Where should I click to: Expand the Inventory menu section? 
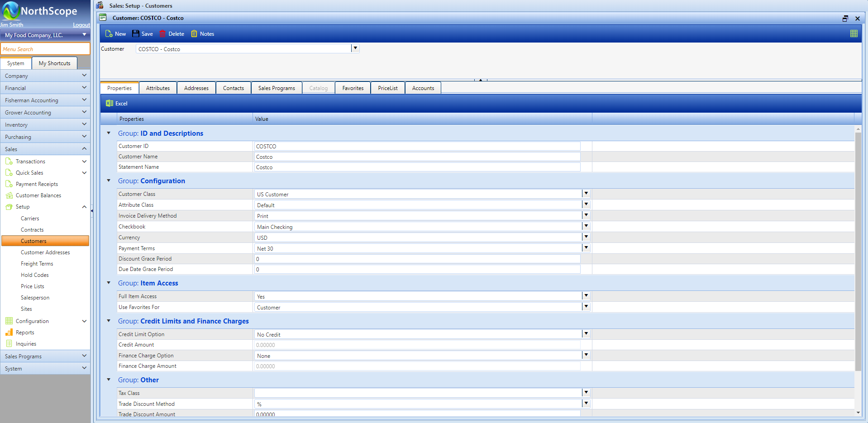click(x=45, y=125)
